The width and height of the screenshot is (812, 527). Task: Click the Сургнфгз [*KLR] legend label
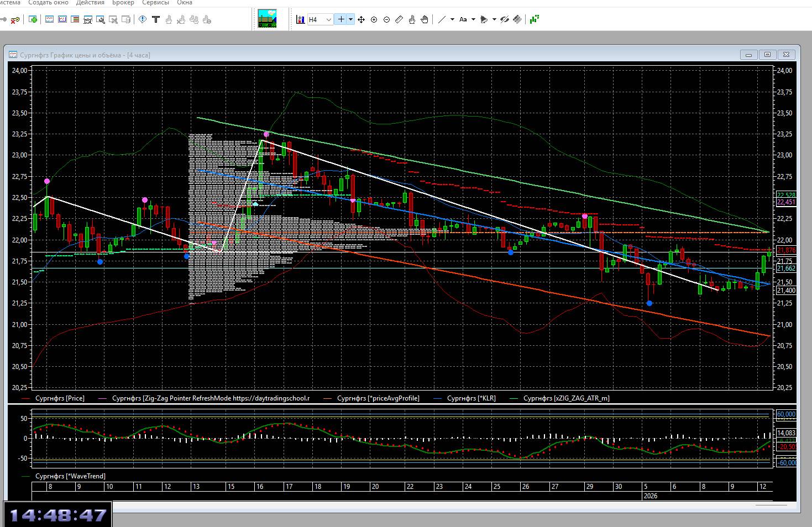coord(471,398)
